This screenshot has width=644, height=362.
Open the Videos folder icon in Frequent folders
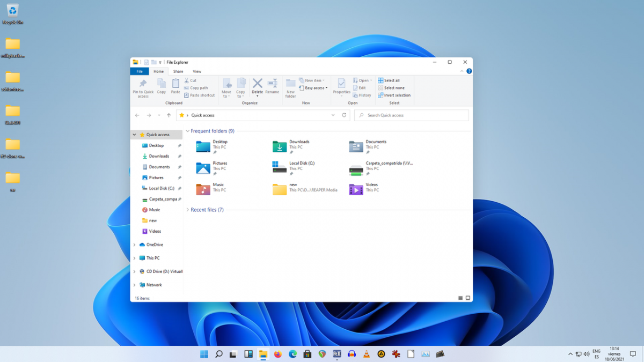point(356,189)
